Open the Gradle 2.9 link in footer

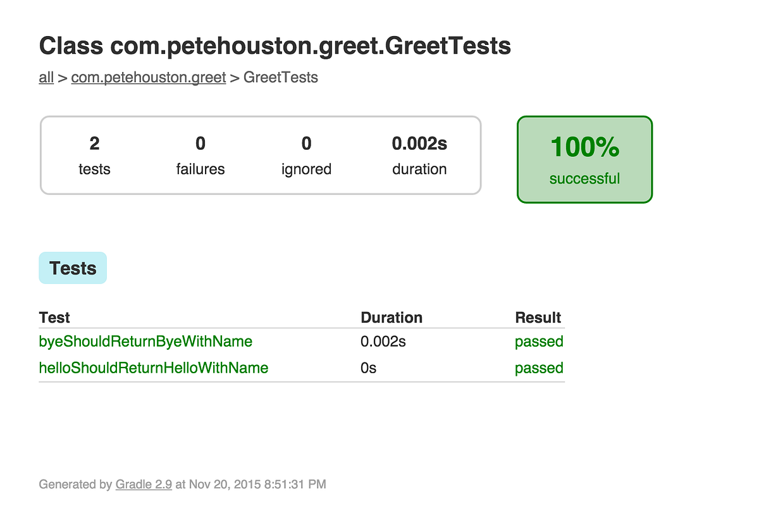144,484
